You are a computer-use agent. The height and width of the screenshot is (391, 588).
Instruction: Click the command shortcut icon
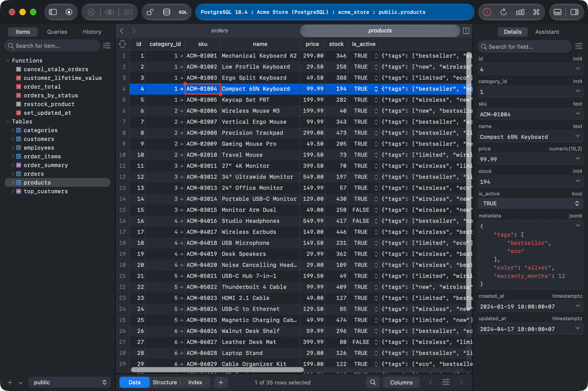[537, 12]
